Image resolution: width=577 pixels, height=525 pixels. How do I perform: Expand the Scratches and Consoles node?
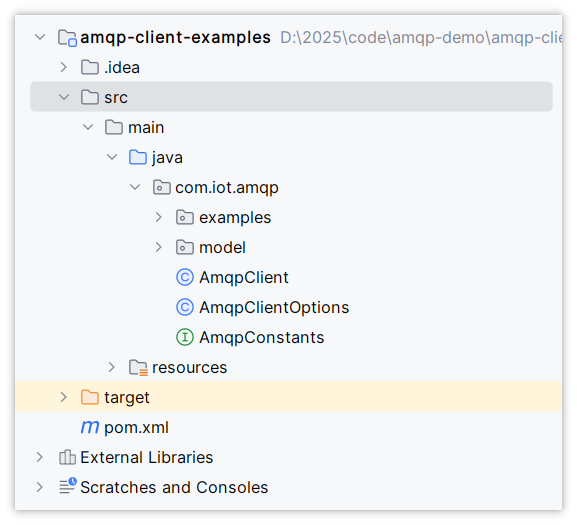pos(40,487)
